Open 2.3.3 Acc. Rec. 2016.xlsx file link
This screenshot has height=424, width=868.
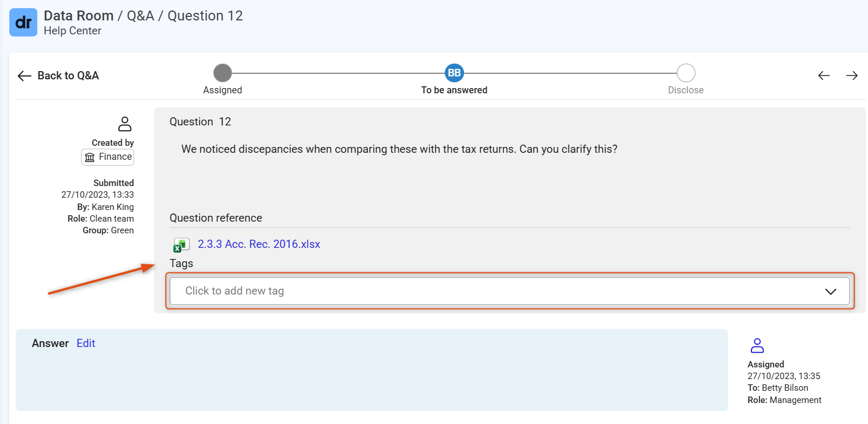[259, 244]
